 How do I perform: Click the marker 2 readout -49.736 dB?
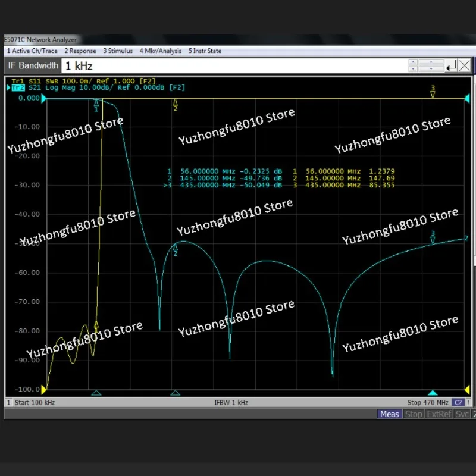pyautogui.click(x=261, y=178)
